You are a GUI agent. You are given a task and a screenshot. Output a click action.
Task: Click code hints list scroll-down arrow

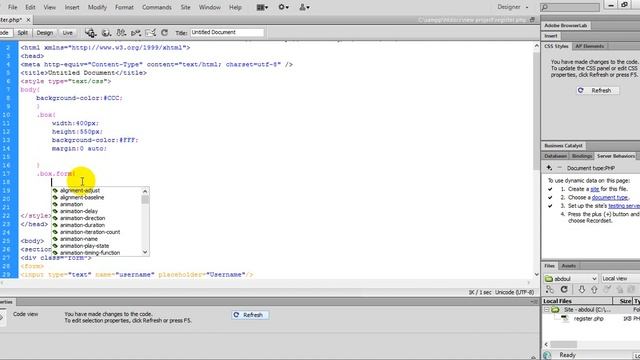tap(145, 252)
